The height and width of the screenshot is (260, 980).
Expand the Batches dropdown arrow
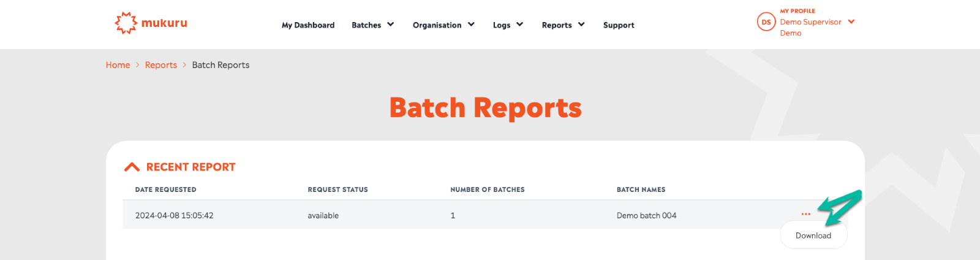coord(391,25)
